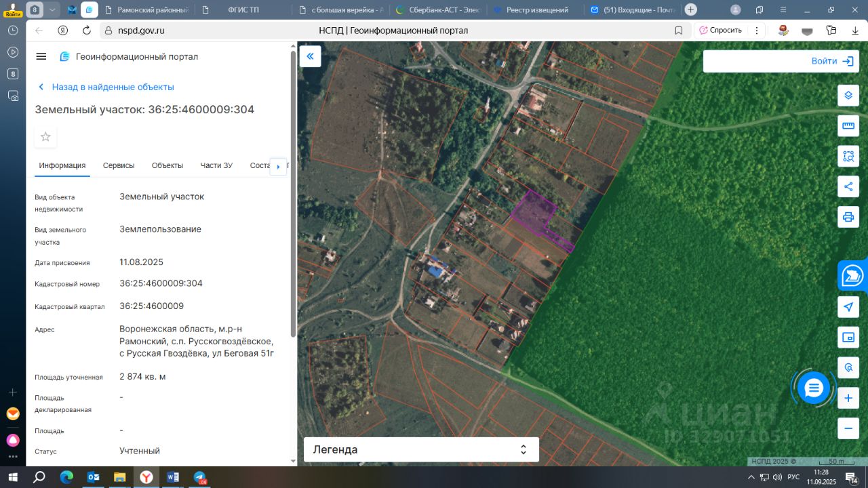Image resolution: width=868 pixels, height=488 pixels.
Task: Switch to the Объекты tab
Action: pyautogui.click(x=167, y=165)
